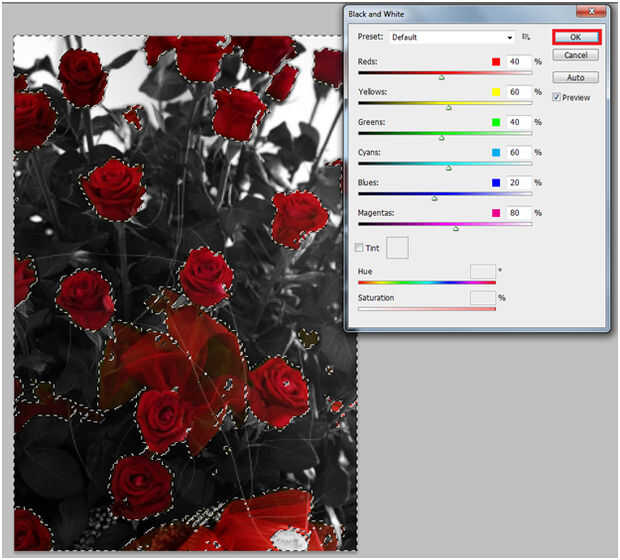The width and height of the screenshot is (620, 560).
Task: Click the magenta color swatch for Magentas
Action: (495, 213)
